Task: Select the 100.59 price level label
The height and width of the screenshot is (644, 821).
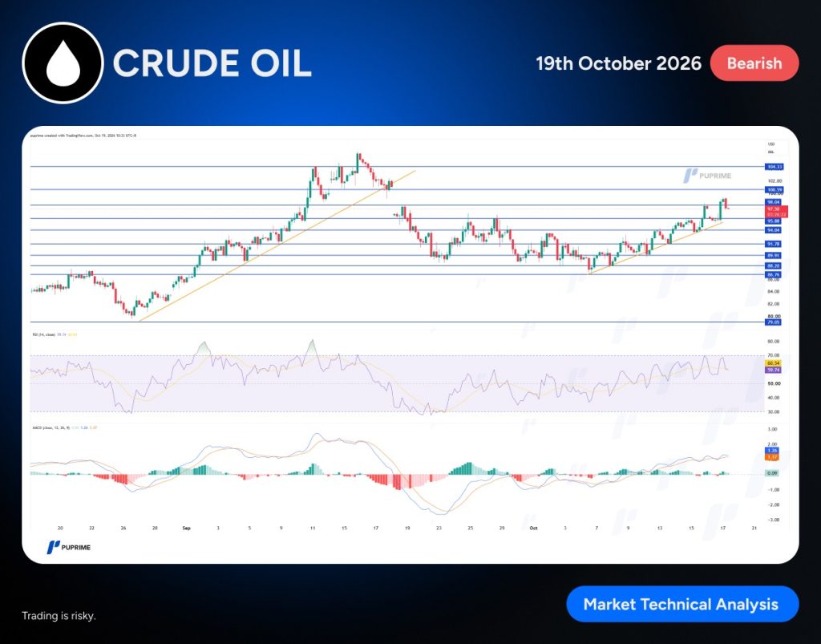Action: point(774,189)
